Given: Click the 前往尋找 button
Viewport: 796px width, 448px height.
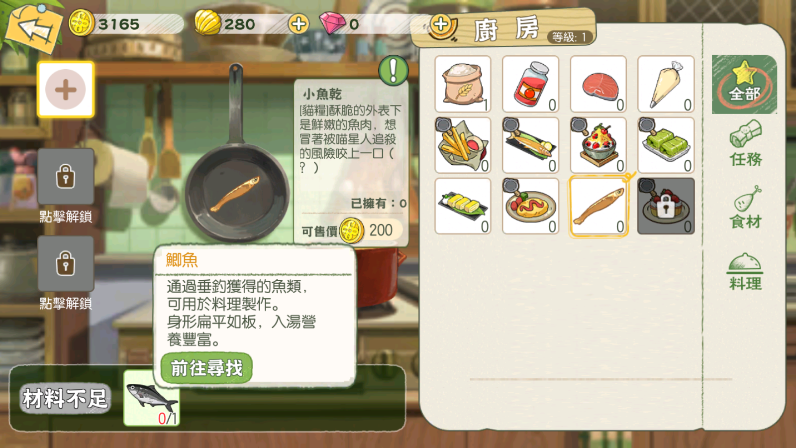Looking at the screenshot, I should coord(207,368).
